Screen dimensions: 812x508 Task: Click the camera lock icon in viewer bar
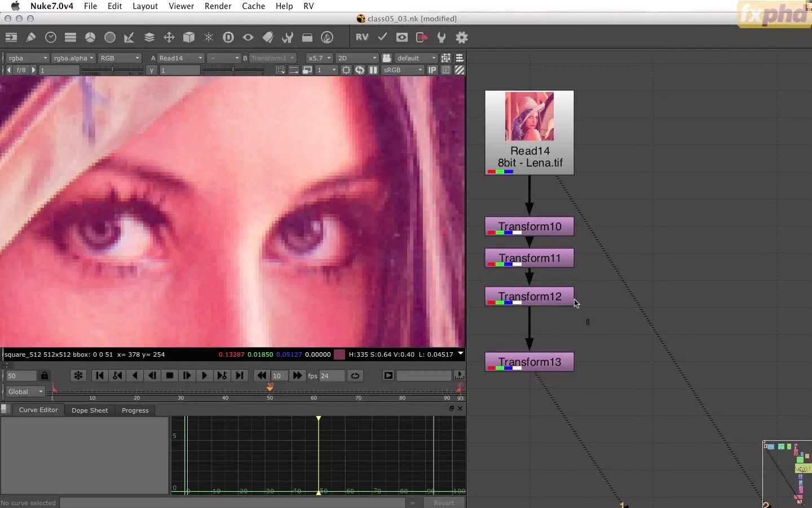click(387, 58)
